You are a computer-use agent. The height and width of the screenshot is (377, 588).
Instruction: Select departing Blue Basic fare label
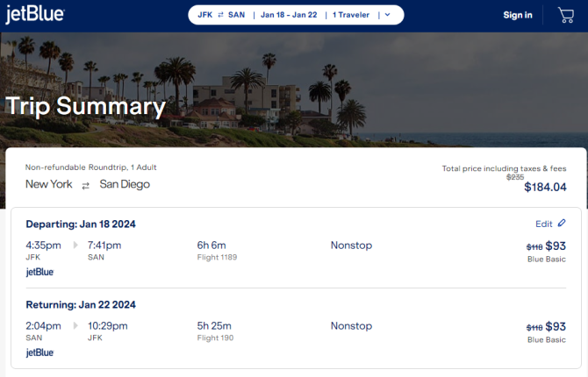click(x=546, y=259)
